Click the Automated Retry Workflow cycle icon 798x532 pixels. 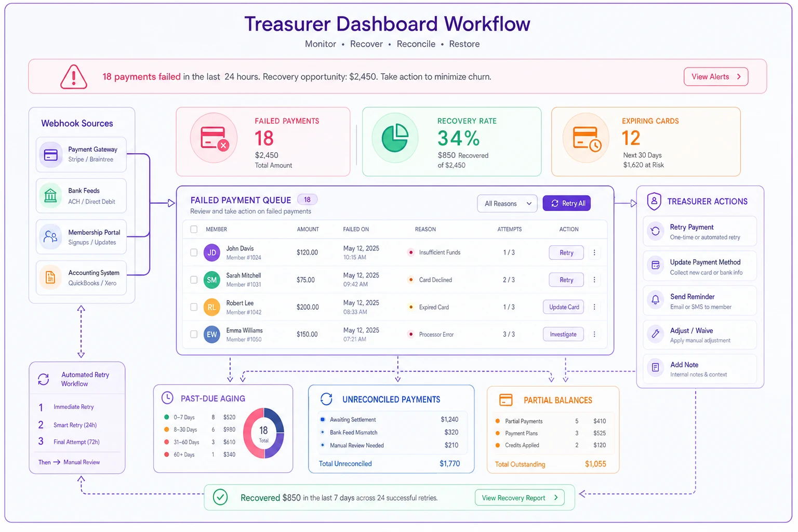(x=44, y=379)
